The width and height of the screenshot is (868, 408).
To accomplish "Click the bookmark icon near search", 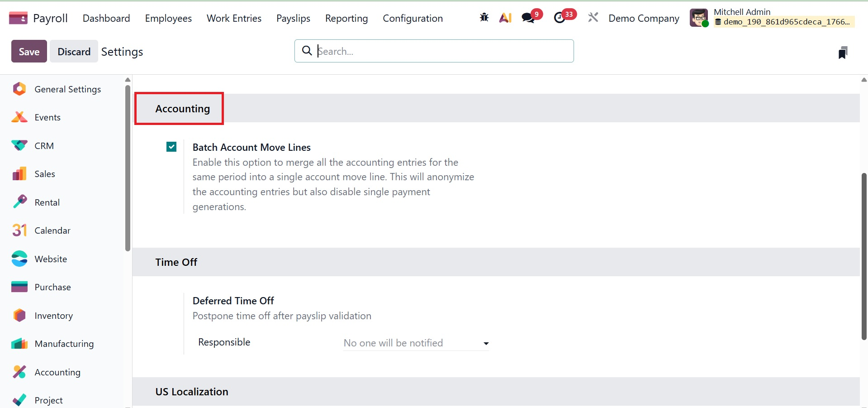I will coord(842,53).
